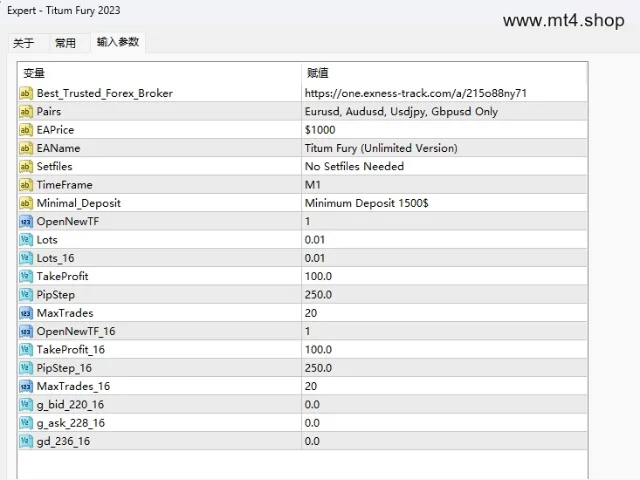Click the string icon beside EAName

26,148
